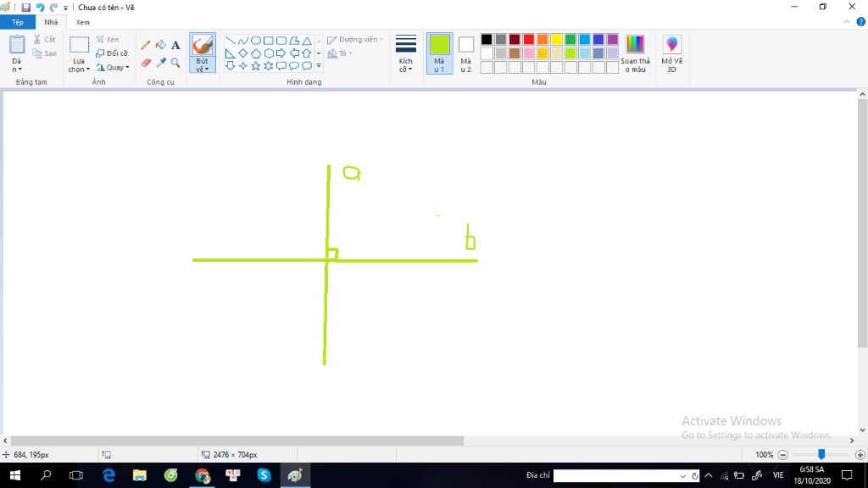Open Soạn thảo màu edit colors
The image size is (868, 488).
click(635, 53)
